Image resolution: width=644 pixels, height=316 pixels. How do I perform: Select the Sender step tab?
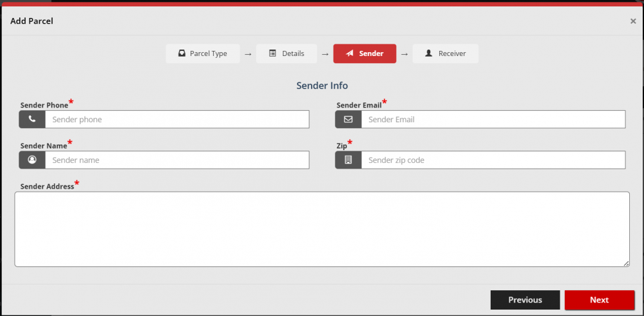tap(365, 54)
